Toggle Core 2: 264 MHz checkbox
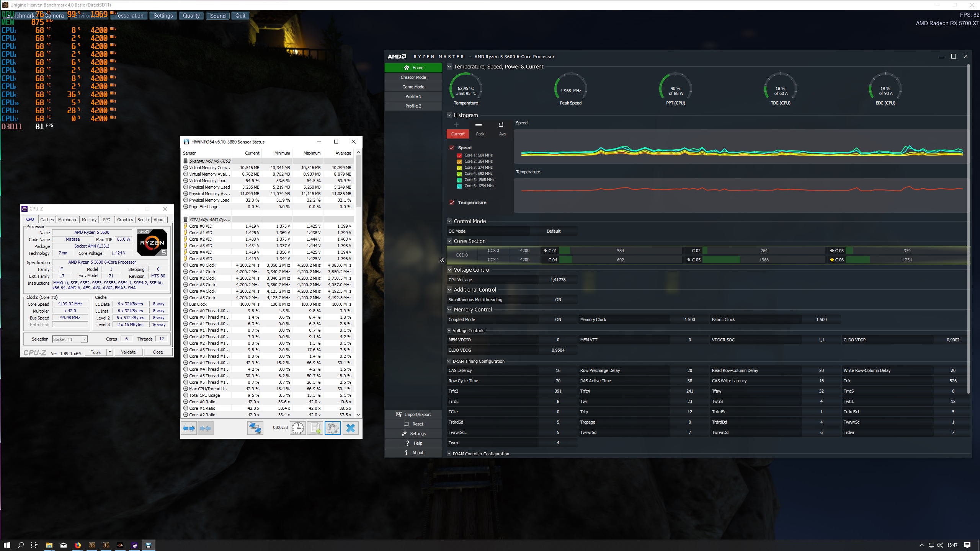Image resolution: width=980 pixels, height=551 pixels. click(x=459, y=161)
